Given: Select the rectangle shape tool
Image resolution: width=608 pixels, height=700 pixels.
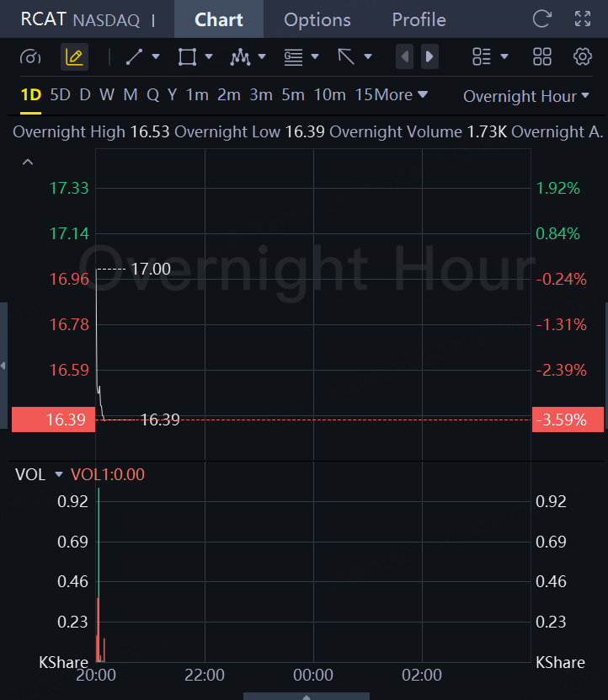Looking at the screenshot, I should tap(187, 57).
